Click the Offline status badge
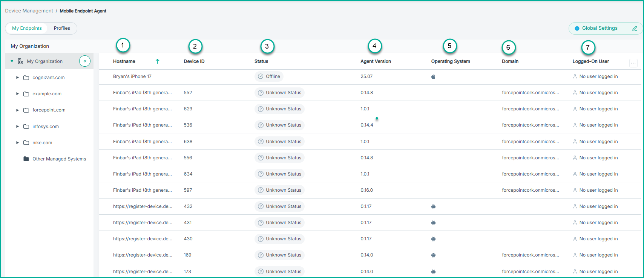 [x=269, y=76]
